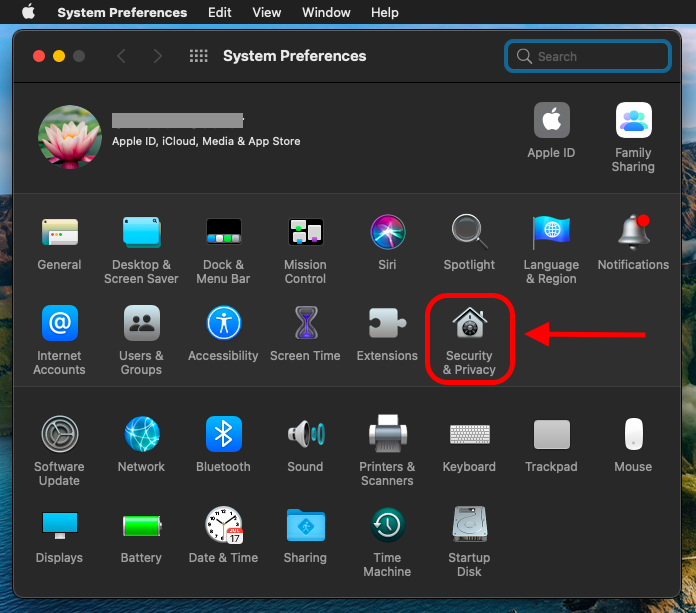Open the Help menu
This screenshot has height=613, width=696.
click(385, 12)
